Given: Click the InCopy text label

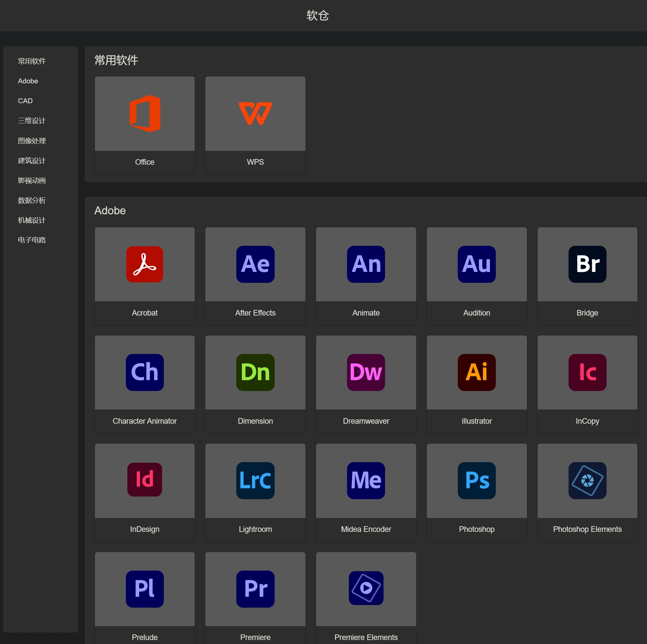Looking at the screenshot, I should (587, 421).
